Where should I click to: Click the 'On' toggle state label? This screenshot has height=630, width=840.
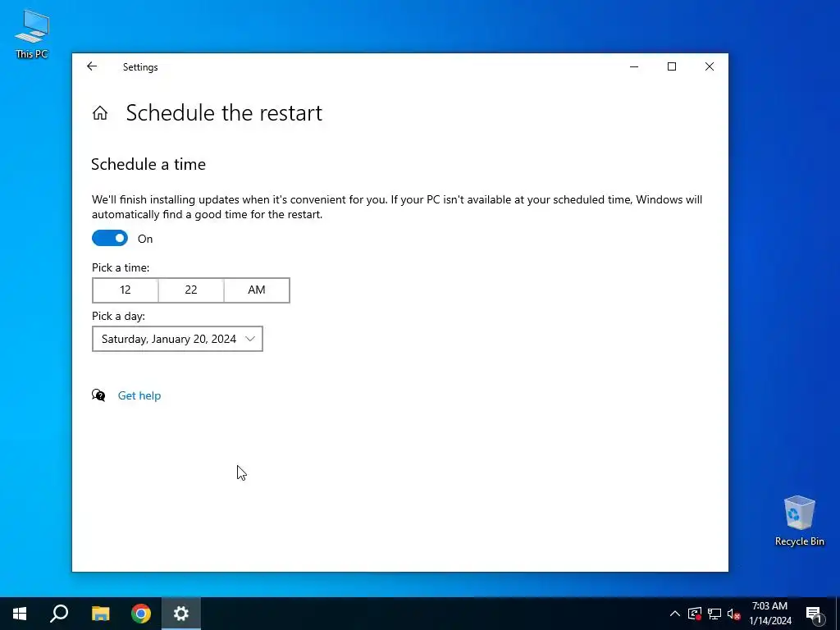(x=145, y=239)
